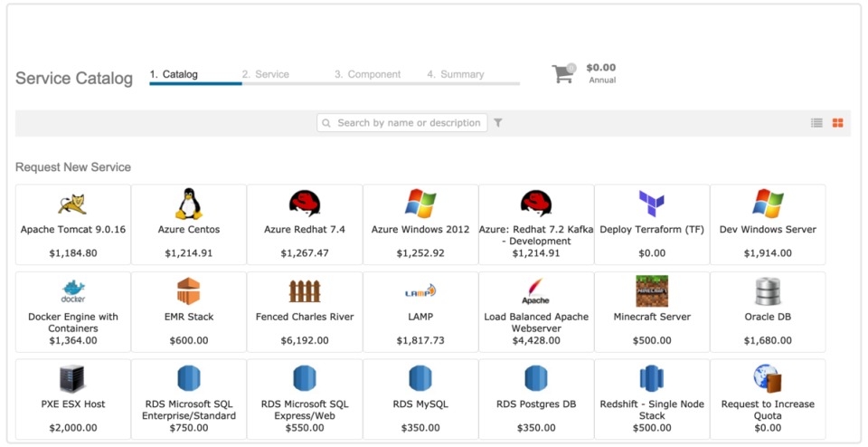This screenshot has height=447, width=868.
Task: Click the $2,000.00 price
Action: 73,428
